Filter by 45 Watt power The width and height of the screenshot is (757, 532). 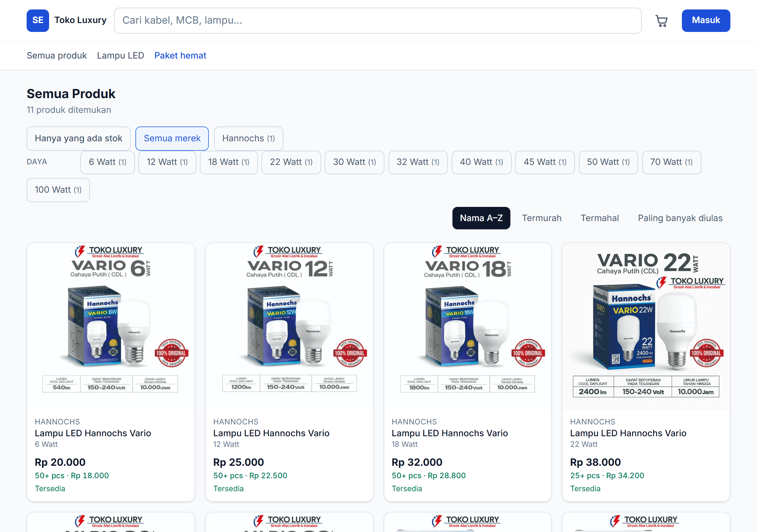[x=545, y=162]
